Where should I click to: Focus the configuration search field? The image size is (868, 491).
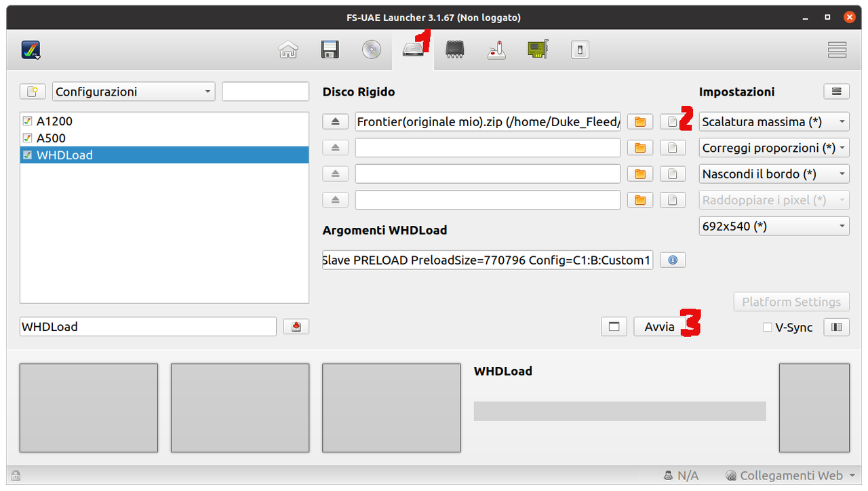point(265,92)
